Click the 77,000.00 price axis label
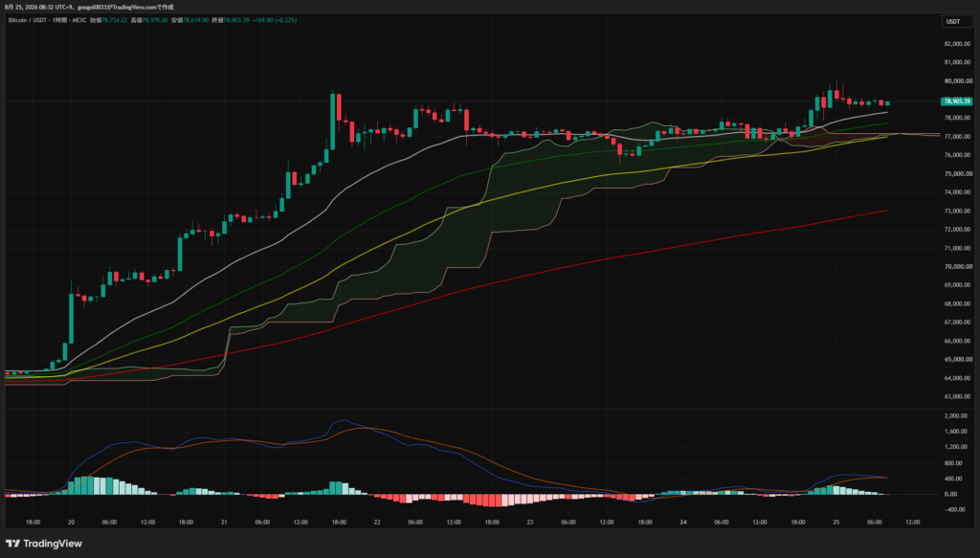The image size is (980, 558). (x=958, y=137)
